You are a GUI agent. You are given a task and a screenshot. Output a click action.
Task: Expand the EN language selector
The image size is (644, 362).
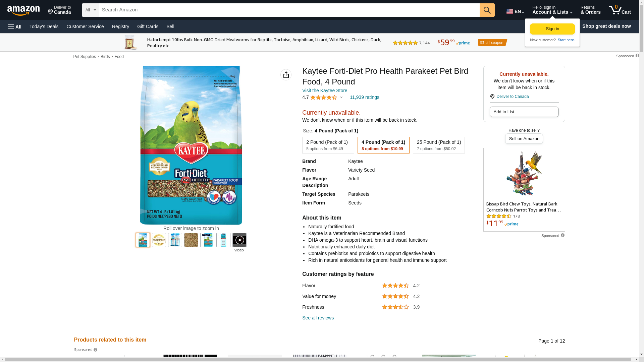(515, 11)
